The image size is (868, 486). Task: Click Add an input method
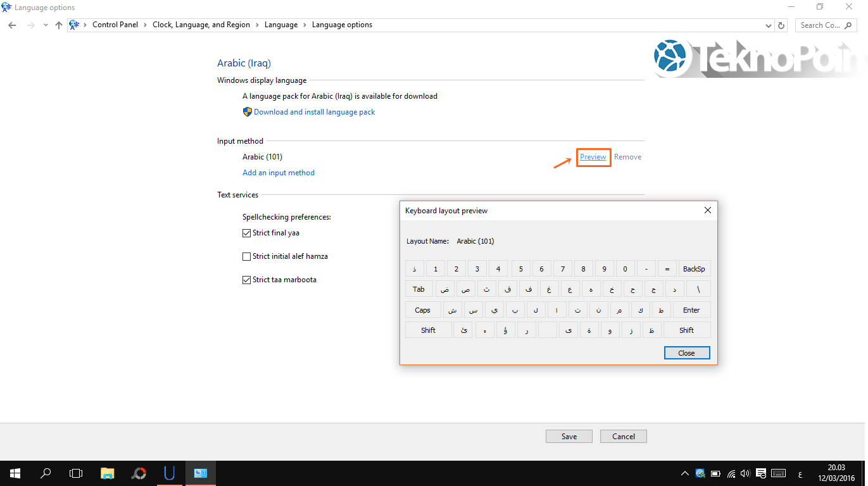279,172
